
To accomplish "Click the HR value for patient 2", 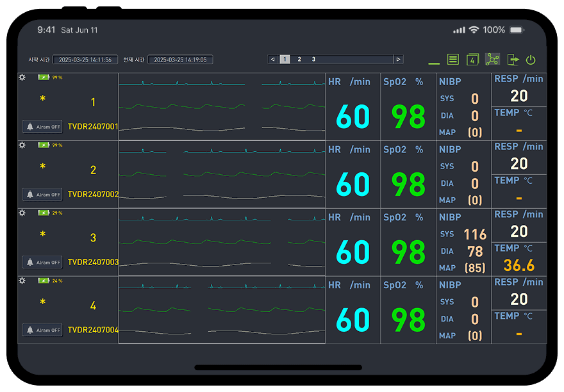I will tap(353, 184).
